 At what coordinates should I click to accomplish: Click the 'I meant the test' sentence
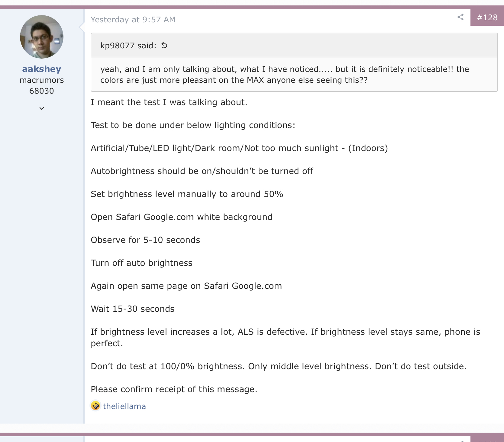coord(169,102)
